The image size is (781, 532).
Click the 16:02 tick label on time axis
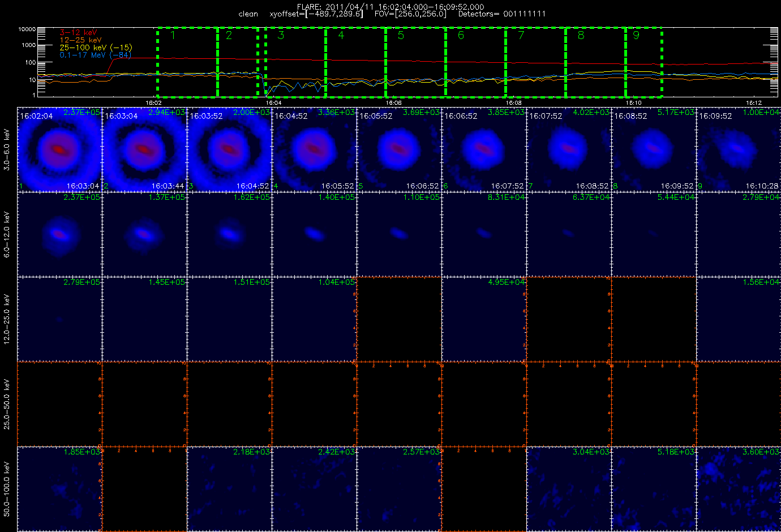click(x=154, y=102)
